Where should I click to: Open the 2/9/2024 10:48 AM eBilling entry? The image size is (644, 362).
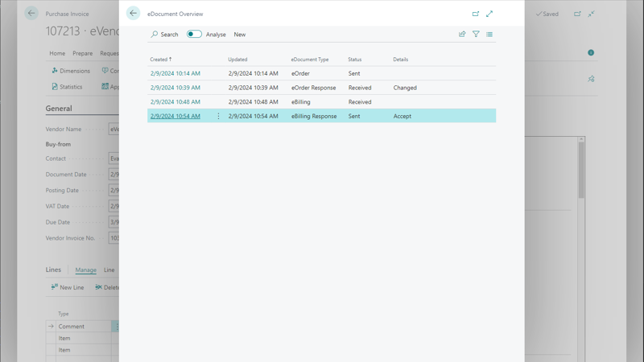[x=175, y=102]
